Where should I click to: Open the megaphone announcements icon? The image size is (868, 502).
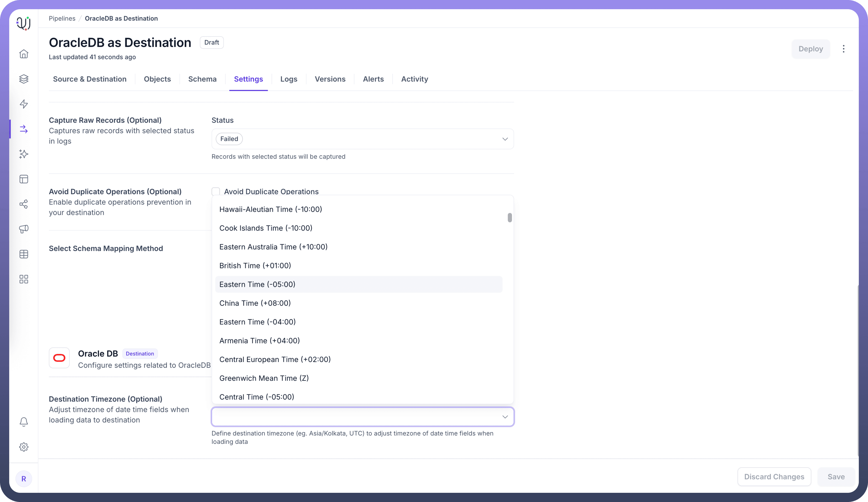[x=24, y=229]
